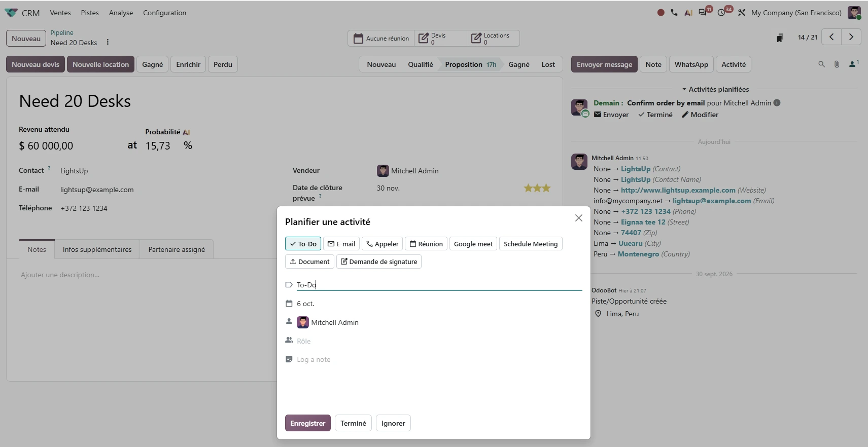Set the stage to Gagné in the status bar
This screenshot has width=868, height=447.
click(x=518, y=64)
